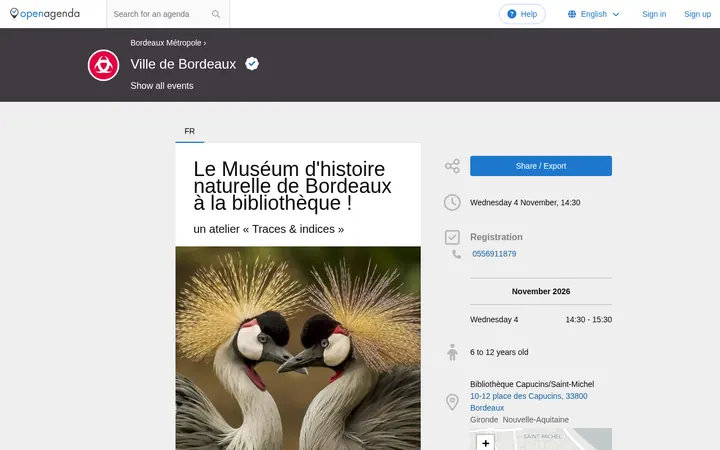720x450 pixels.
Task: Click the verified badge icon
Action: pyautogui.click(x=252, y=63)
